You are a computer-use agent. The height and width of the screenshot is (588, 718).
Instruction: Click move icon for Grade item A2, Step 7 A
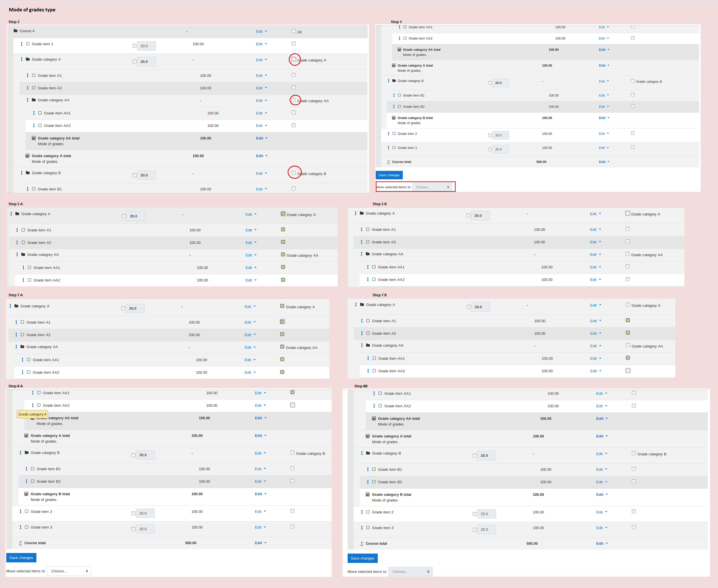click(x=16, y=335)
